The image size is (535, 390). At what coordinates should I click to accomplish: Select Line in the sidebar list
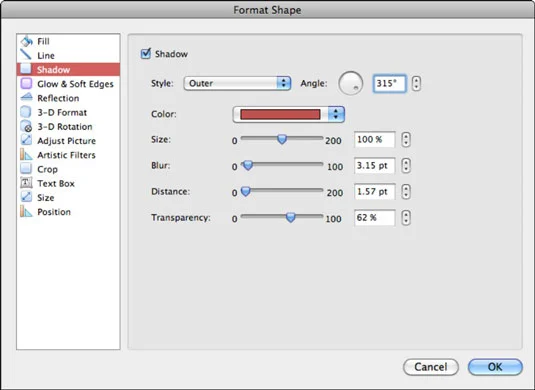click(x=68, y=55)
